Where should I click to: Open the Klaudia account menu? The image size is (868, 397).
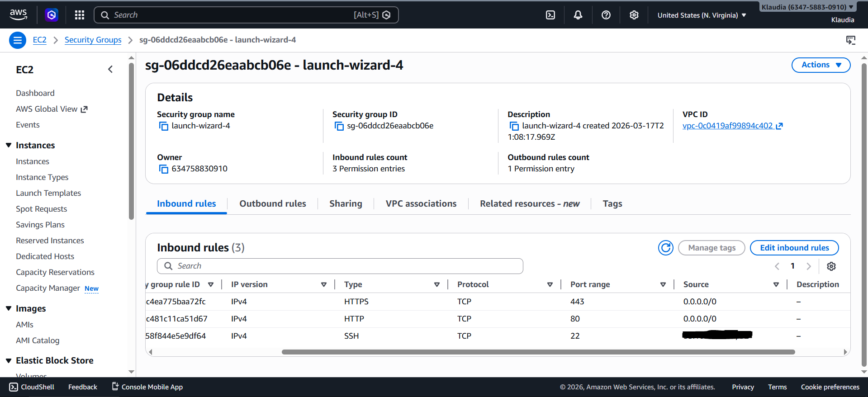pyautogui.click(x=808, y=7)
